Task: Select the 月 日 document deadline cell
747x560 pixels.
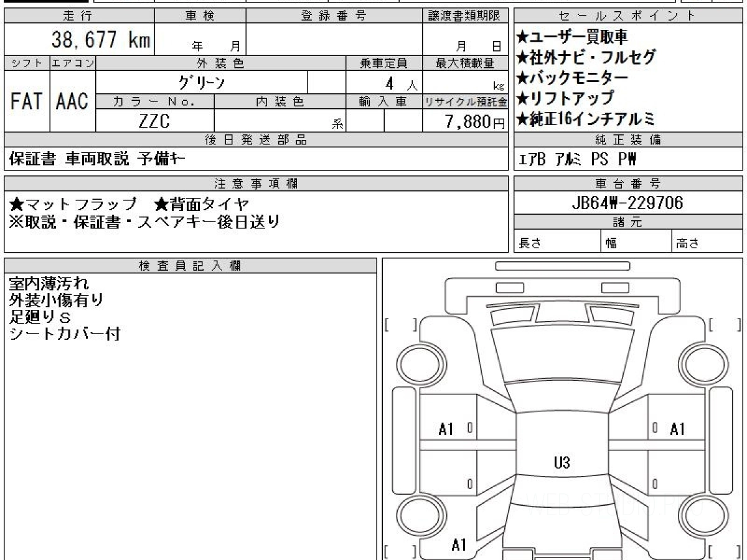Action: [465, 40]
